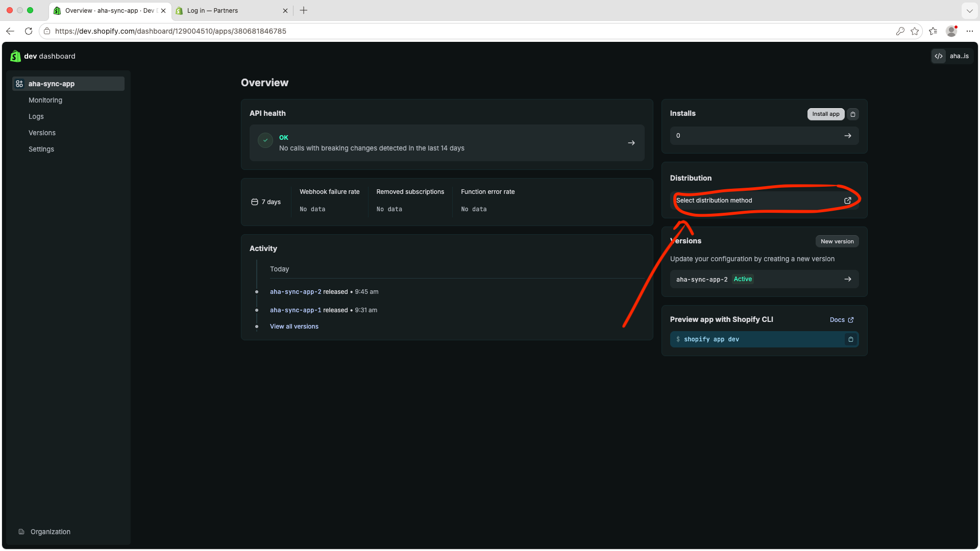
Task: Copy install link icon next to Install app
Action: [852, 114]
